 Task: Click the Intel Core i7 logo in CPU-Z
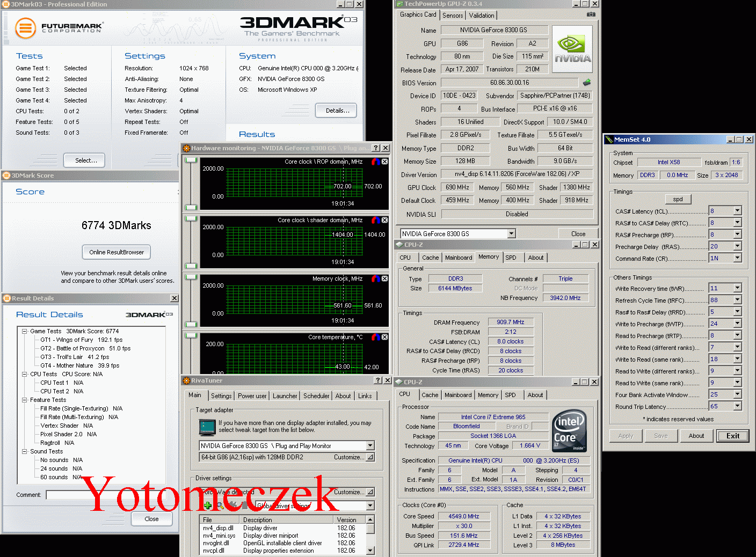pyautogui.click(x=569, y=431)
